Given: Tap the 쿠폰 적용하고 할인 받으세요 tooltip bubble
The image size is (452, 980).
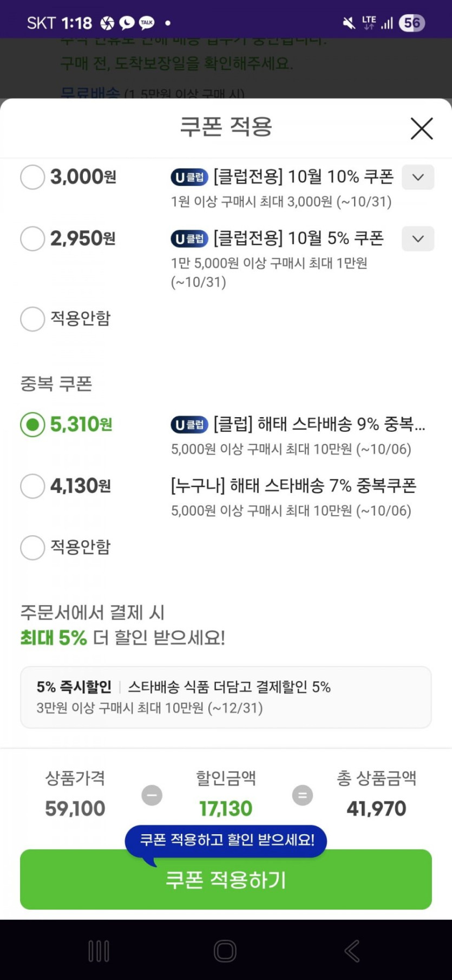Looking at the screenshot, I should click(x=226, y=840).
